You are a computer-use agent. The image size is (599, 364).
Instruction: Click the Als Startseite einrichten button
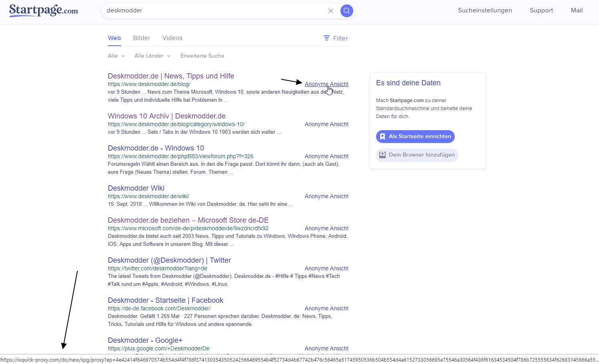[x=415, y=137]
